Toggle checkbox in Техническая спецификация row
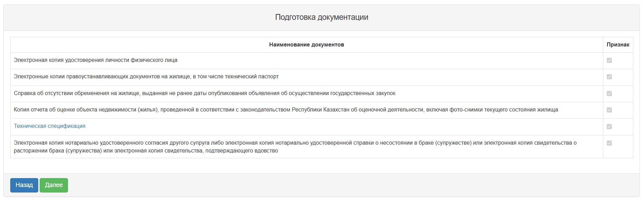The width and height of the screenshot is (644, 200). click(x=609, y=127)
